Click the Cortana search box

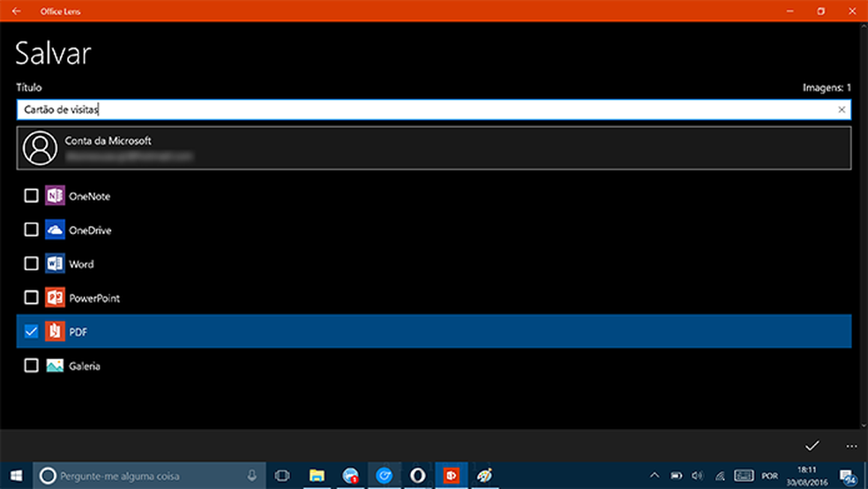149,476
